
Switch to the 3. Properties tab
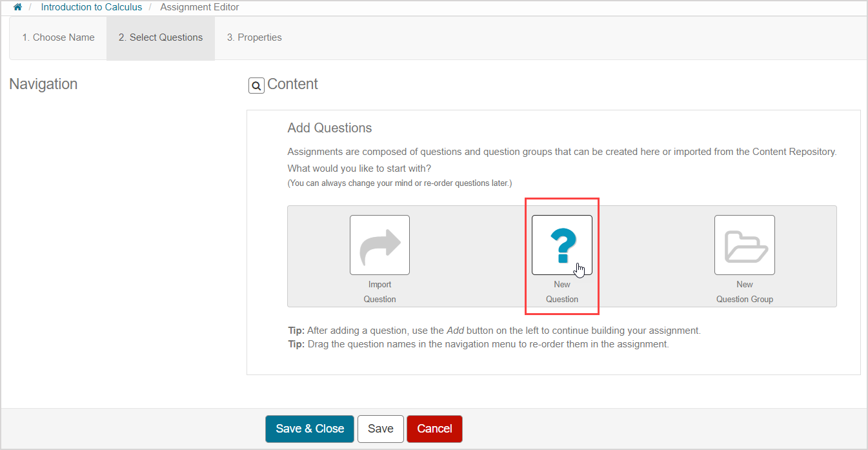(x=254, y=37)
